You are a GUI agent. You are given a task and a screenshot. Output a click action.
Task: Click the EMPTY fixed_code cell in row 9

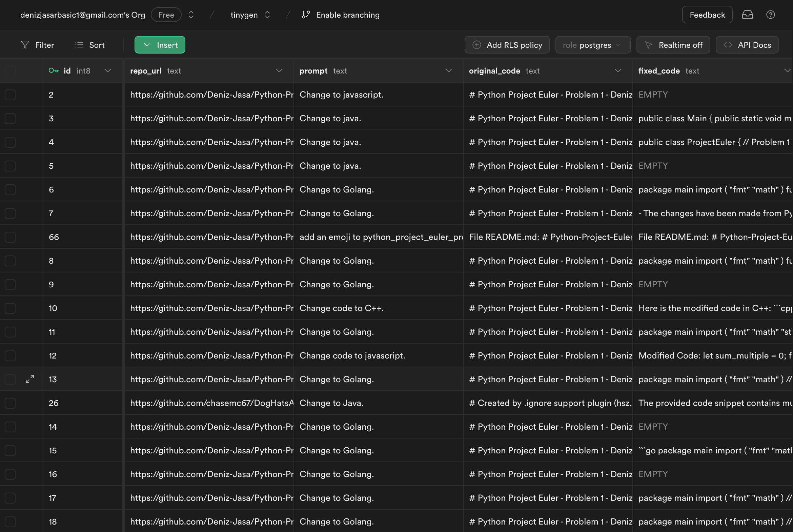(x=713, y=284)
